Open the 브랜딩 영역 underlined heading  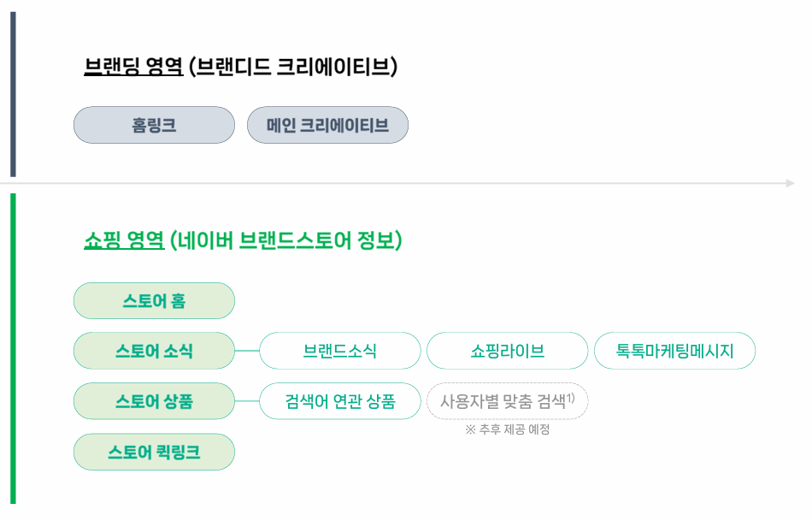[x=133, y=67]
